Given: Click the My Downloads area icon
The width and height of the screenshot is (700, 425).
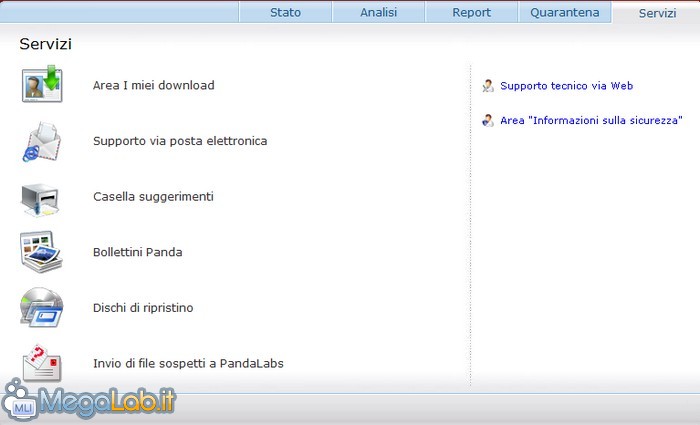Looking at the screenshot, I should pyautogui.click(x=42, y=84).
